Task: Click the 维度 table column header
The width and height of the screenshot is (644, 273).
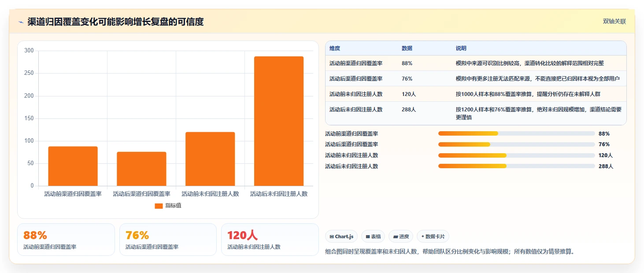Action: tap(335, 48)
